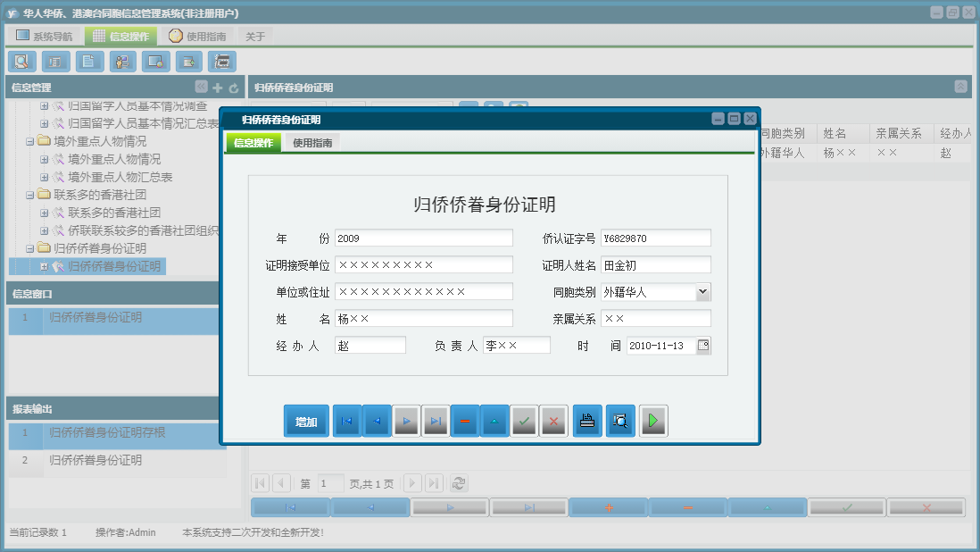Viewport: 980px width, 552px height.
Task: Click the 年份 input field
Action: [424, 238]
